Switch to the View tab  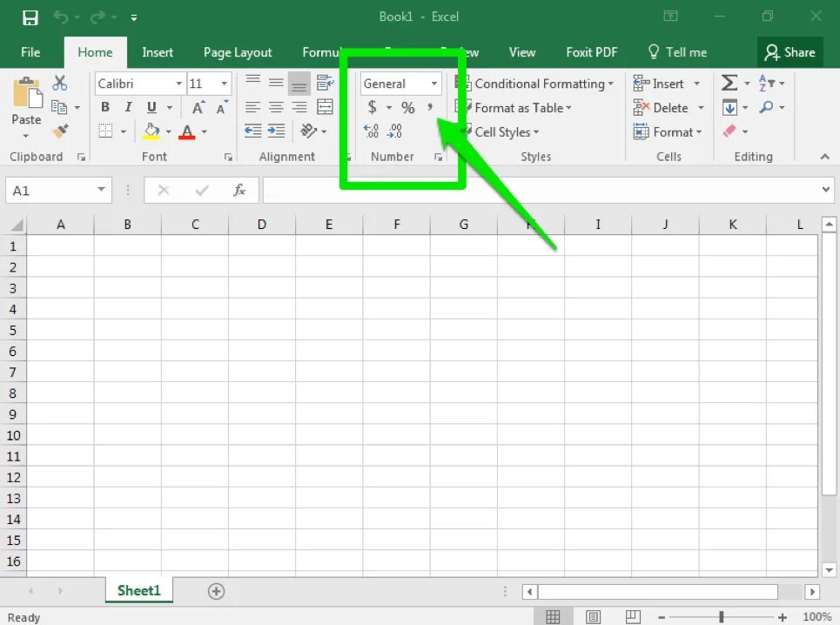click(x=521, y=52)
